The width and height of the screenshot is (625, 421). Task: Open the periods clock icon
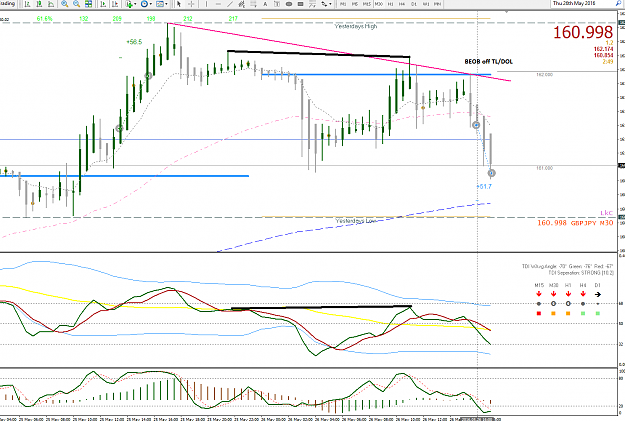click(x=144, y=4)
